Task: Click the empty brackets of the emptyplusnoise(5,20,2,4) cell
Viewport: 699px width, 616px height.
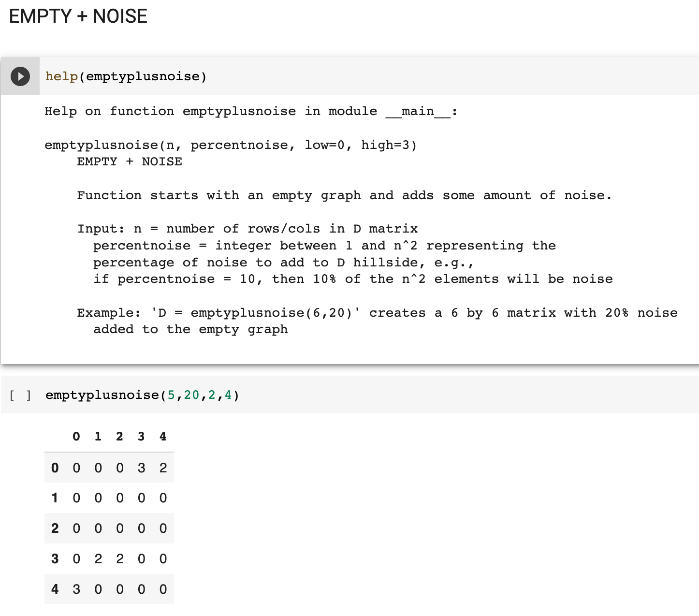Action: (x=20, y=396)
